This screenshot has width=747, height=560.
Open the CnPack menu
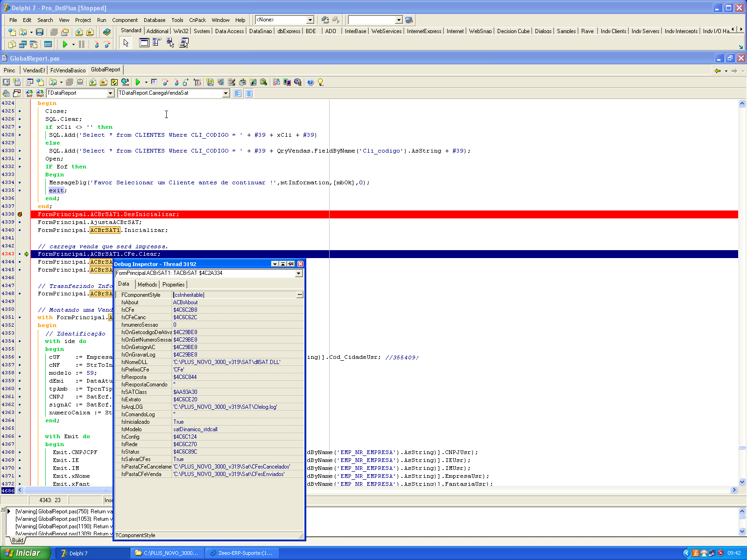pyautogui.click(x=197, y=20)
